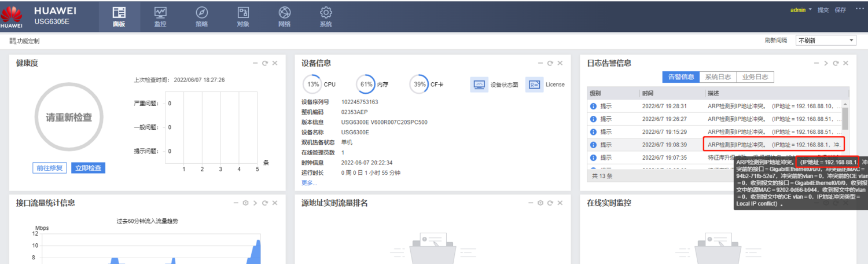This screenshot has width=868, height=264.
Task: Open the more options ellipsis menu
Action: coord(859,9)
